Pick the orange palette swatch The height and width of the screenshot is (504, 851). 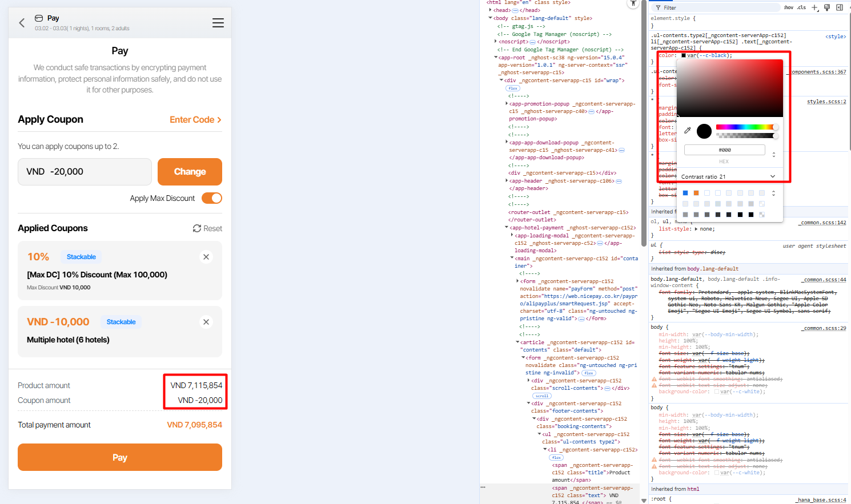pos(696,193)
